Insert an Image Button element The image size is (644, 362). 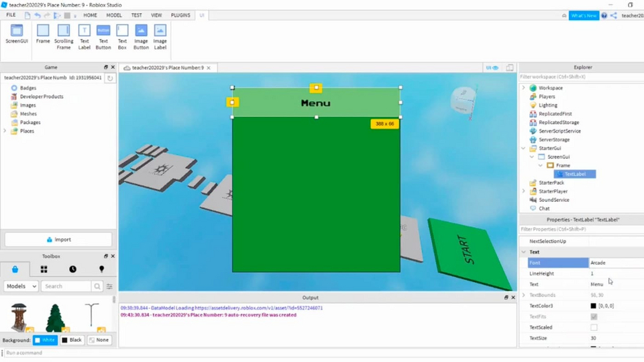click(x=141, y=37)
